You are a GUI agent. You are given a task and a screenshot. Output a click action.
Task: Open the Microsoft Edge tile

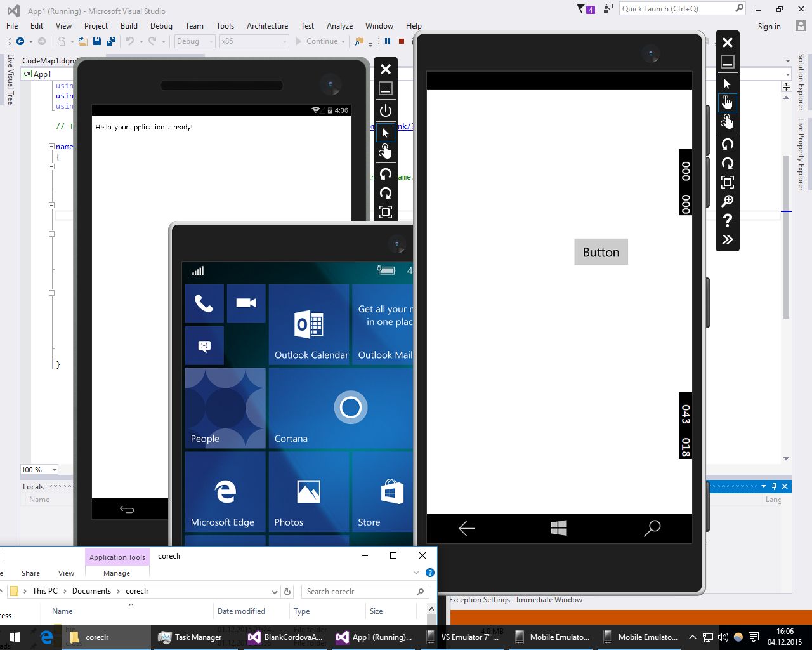pyautogui.click(x=225, y=492)
